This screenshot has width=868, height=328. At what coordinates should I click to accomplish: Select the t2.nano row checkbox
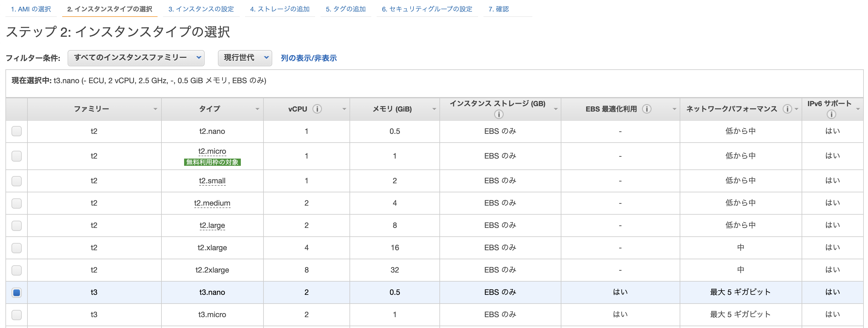pos(17,131)
